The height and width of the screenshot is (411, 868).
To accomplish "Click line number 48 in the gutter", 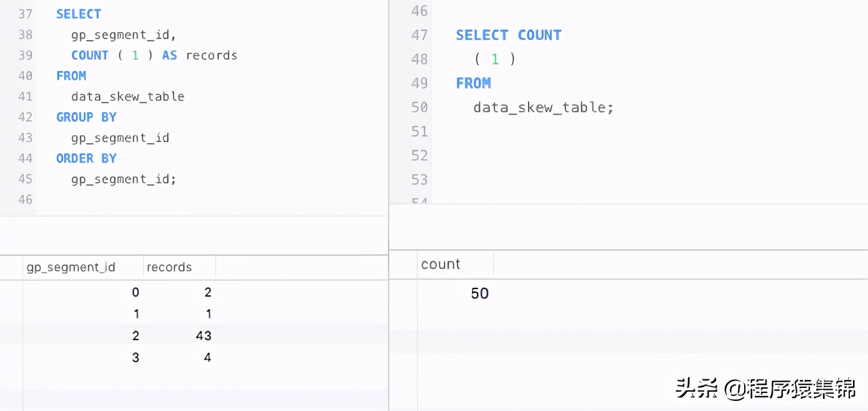I will (420, 59).
